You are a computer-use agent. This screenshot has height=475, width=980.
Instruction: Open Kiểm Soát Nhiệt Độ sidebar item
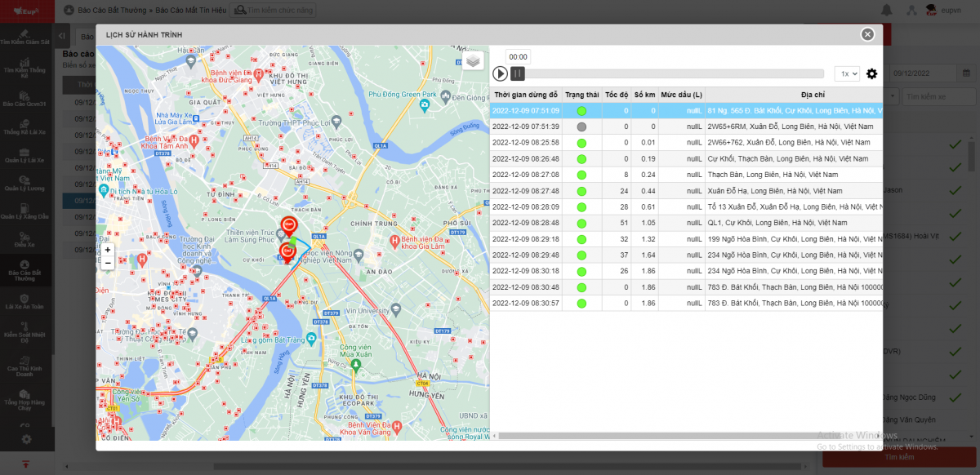27,331
